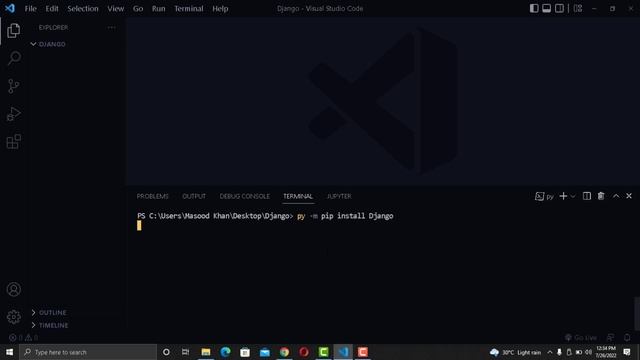
Task: Toggle bottom panel layout icon
Action: click(547, 8)
